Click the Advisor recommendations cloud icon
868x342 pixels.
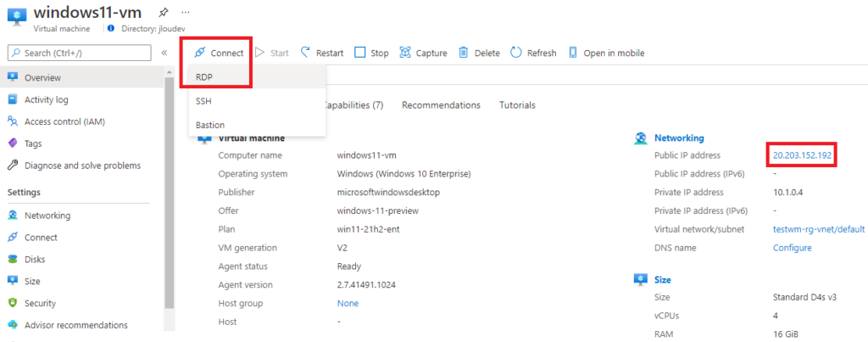pos(13,325)
